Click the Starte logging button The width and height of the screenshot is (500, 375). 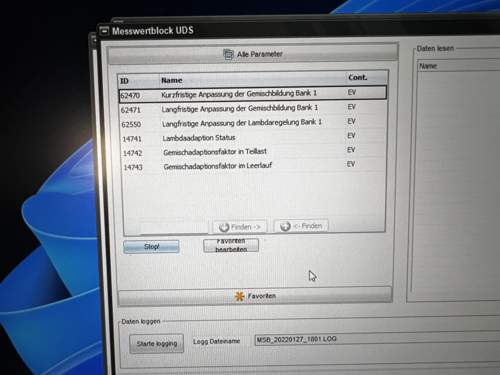(157, 343)
